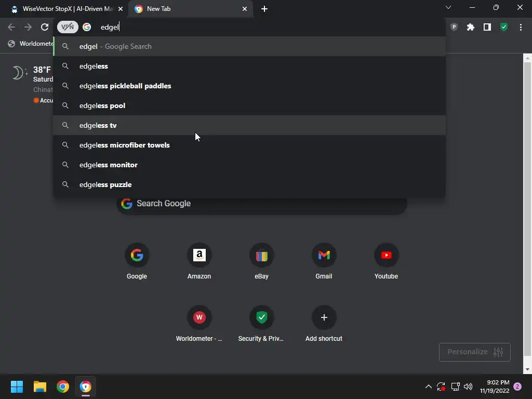Select the 'edgeless' suggestion
The height and width of the screenshot is (399, 532).
pyautogui.click(x=249, y=66)
